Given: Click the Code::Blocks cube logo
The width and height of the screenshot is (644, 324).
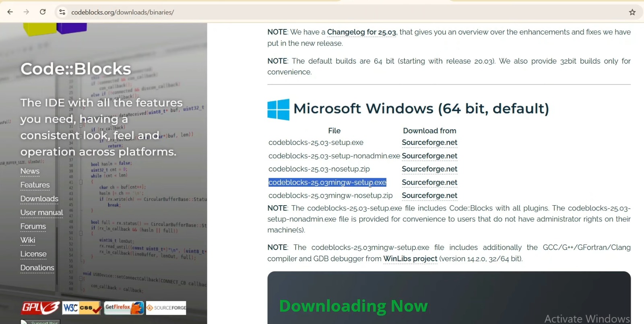Looking at the screenshot, I should click(x=55, y=29).
